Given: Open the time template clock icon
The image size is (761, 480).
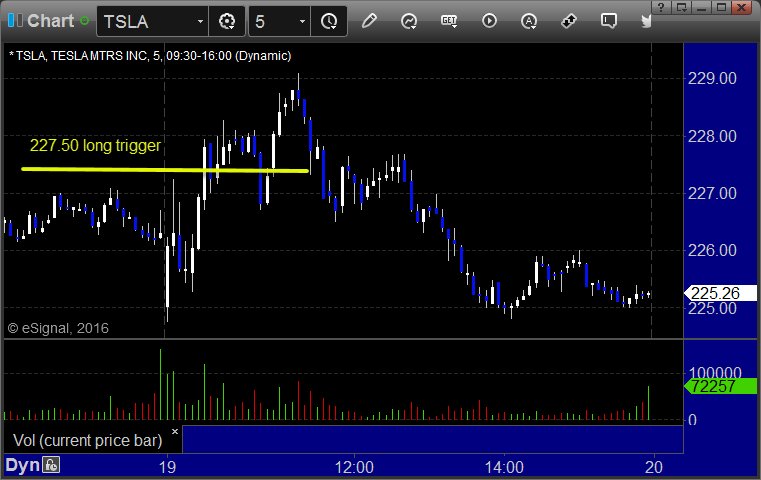Looking at the screenshot, I should coord(329,21).
